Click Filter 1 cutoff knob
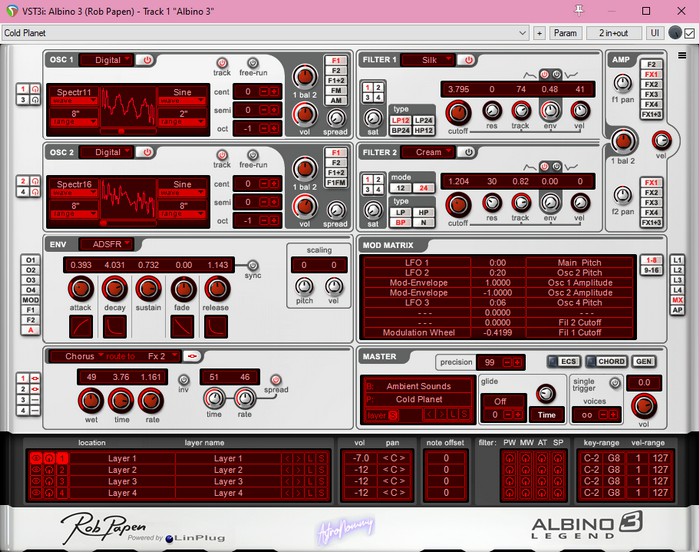Screen dimensions: 700x552 (x=458, y=113)
